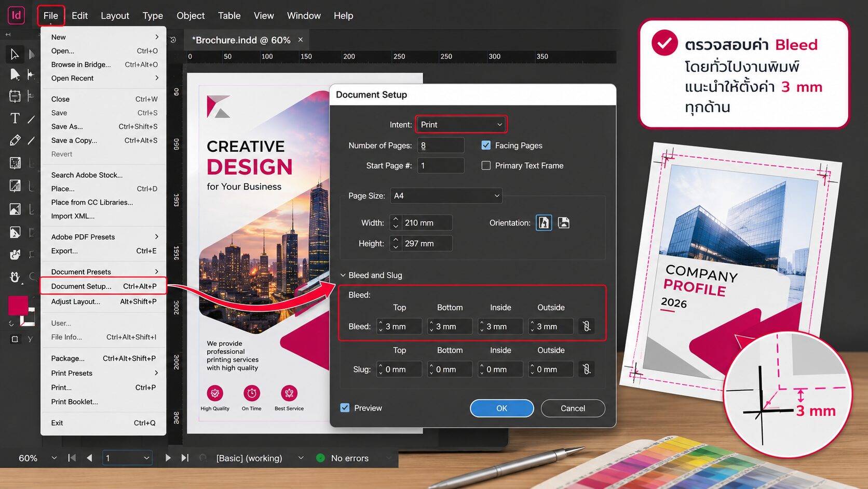Close the Brochure.indd document tab
The image size is (868, 489).
pos(301,39)
